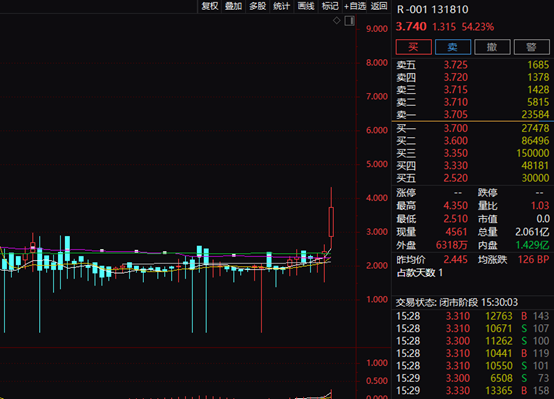
Task: Select the 15:28 trade with volume 10671
Action: coord(472,329)
